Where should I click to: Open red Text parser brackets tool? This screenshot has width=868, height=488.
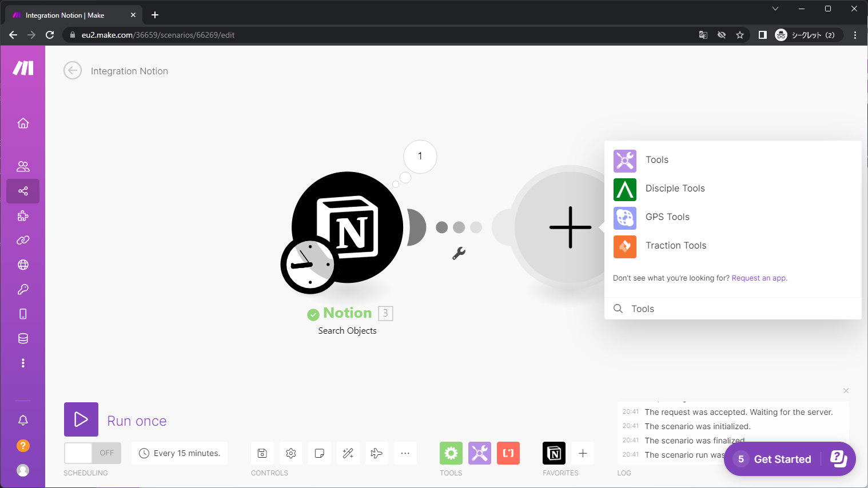click(508, 453)
